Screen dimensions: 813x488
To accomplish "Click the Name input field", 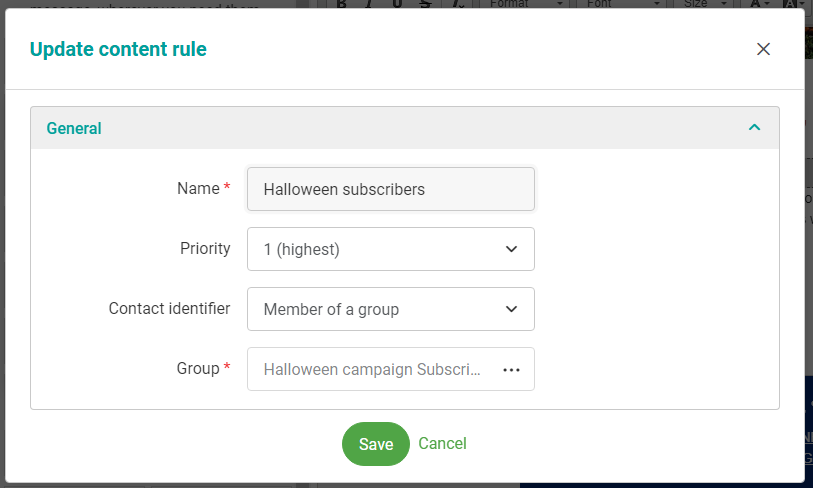I will coord(390,189).
